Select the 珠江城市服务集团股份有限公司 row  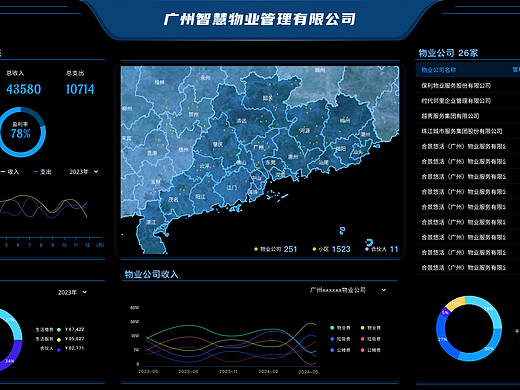pos(468,131)
